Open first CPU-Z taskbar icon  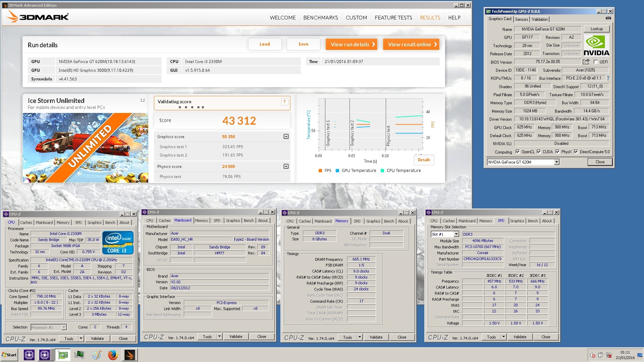tap(29, 355)
